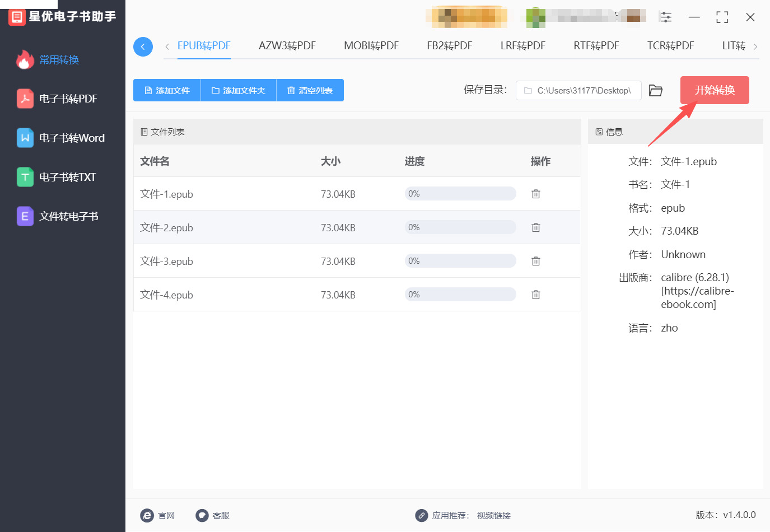Click the 客服 text link
Screen dimensions: 770x532
coord(221,515)
